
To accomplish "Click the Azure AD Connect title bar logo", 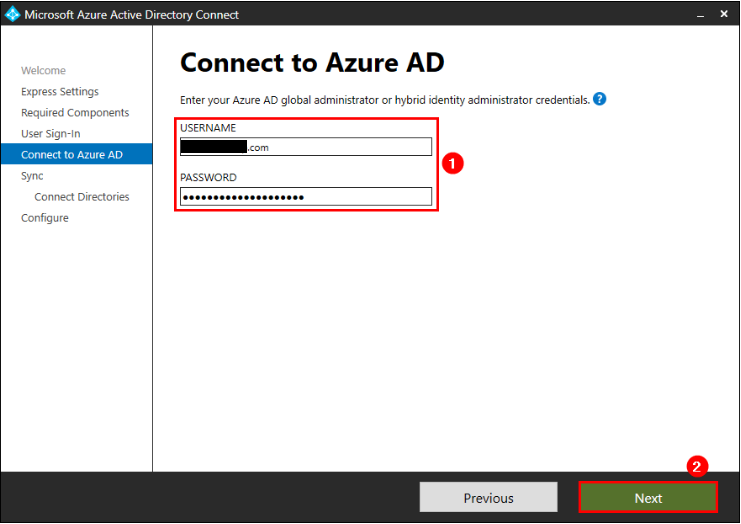I will click(12, 14).
